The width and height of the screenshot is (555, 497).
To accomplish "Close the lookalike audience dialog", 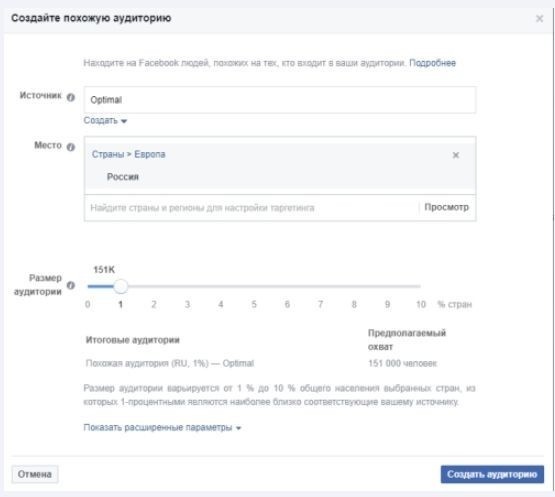I will (539, 18).
